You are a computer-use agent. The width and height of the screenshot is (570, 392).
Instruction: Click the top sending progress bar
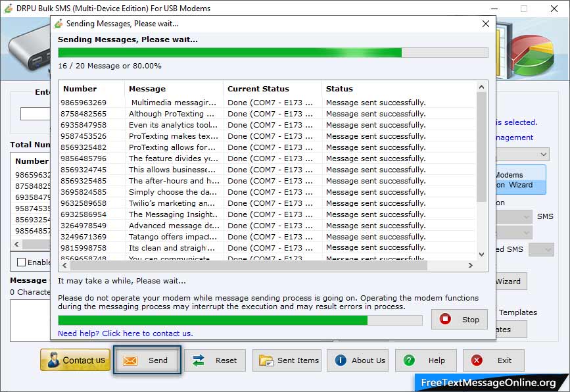273,53
